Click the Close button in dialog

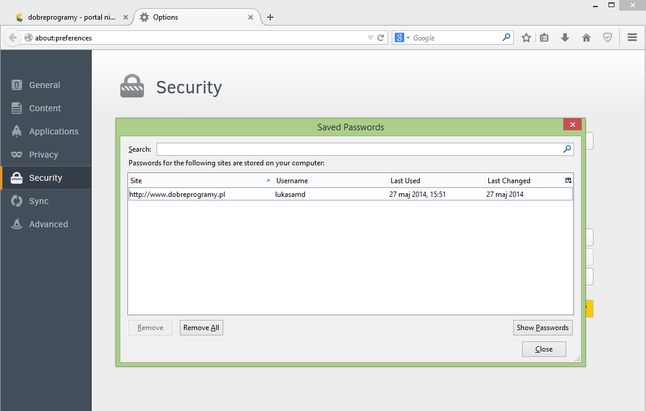pyautogui.click(x=544, y=349)
